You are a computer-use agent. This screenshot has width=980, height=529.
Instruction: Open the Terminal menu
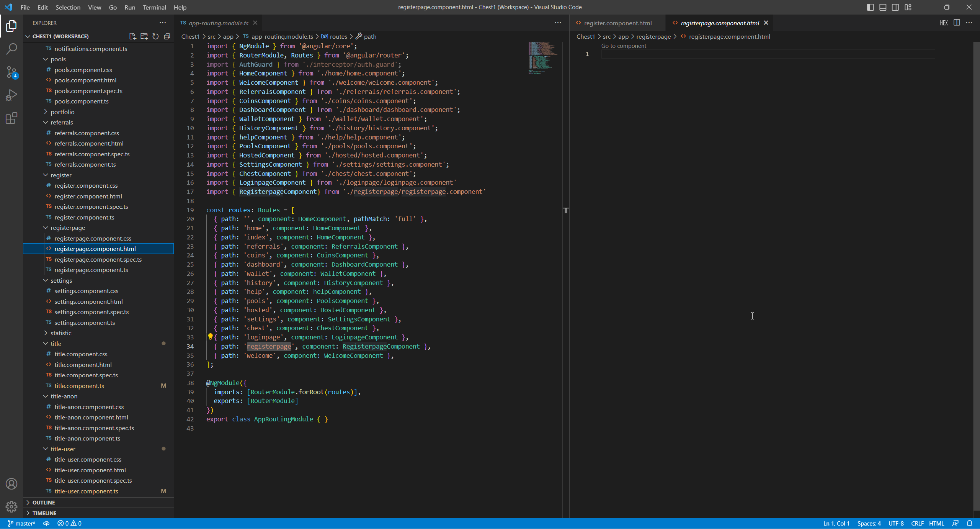[154, 7]
